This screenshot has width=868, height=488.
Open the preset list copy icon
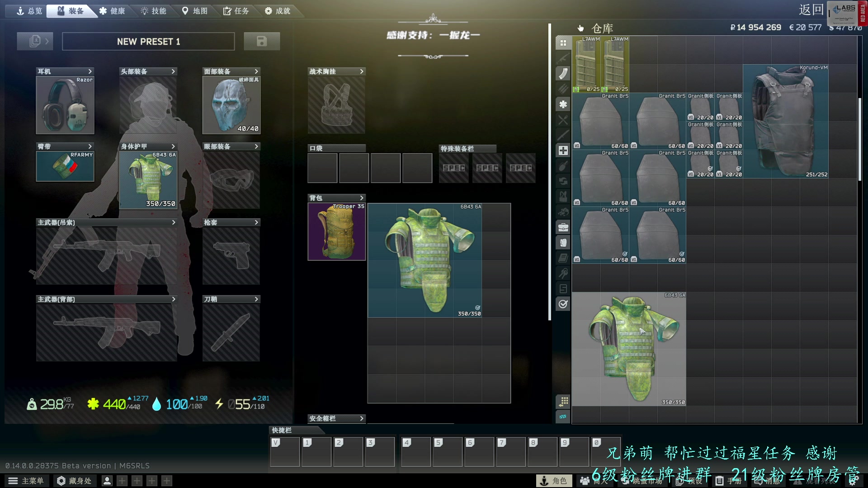(x=35, y=41)
